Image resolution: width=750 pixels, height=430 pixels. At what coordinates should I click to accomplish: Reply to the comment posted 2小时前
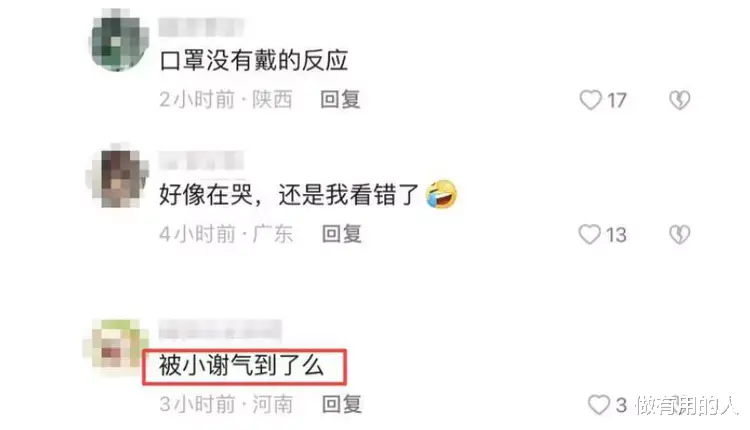point(340,99)
